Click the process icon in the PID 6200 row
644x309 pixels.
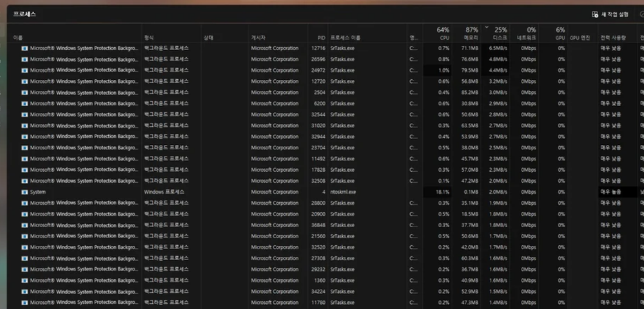[24, 104]
